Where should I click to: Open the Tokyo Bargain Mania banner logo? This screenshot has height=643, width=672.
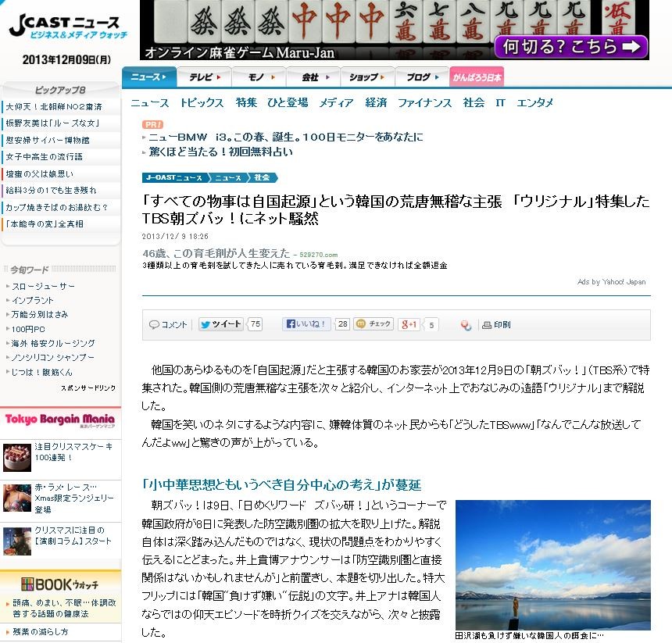[x=60, y=420]
